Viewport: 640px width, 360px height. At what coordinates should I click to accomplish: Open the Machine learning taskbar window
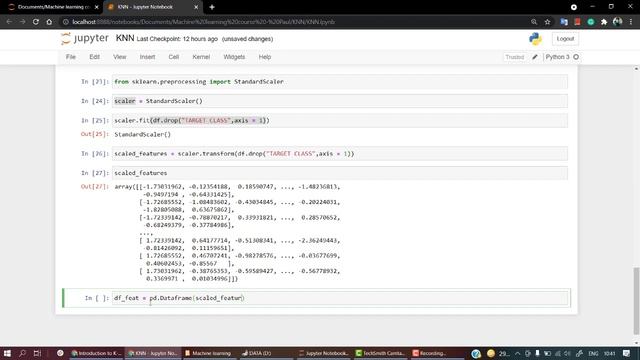208,353
